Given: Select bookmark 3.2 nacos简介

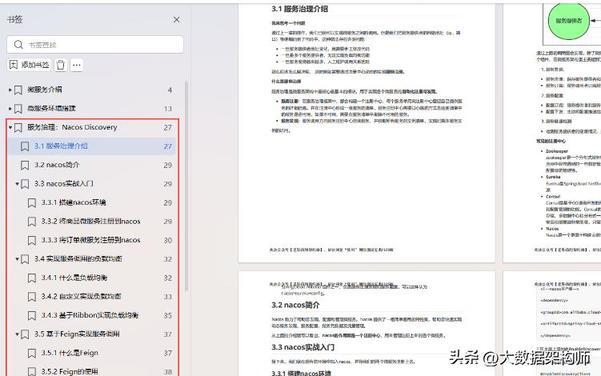Looking at the screenshot, I should pos(57,165).
